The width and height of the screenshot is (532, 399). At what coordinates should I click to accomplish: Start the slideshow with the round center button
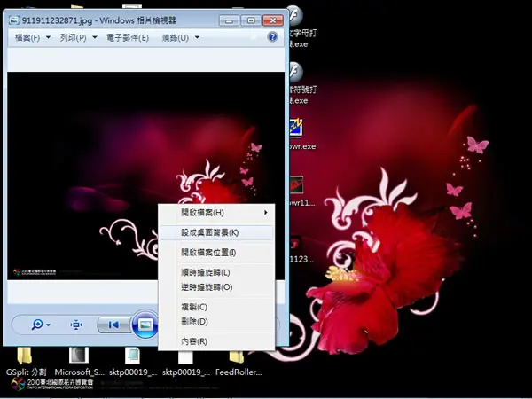click(x=145, y=325)
